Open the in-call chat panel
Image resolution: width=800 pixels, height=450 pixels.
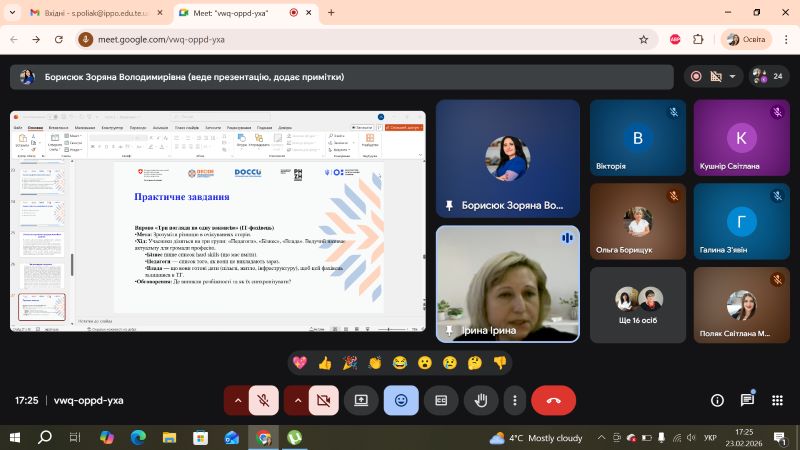(x=747, y=400)
